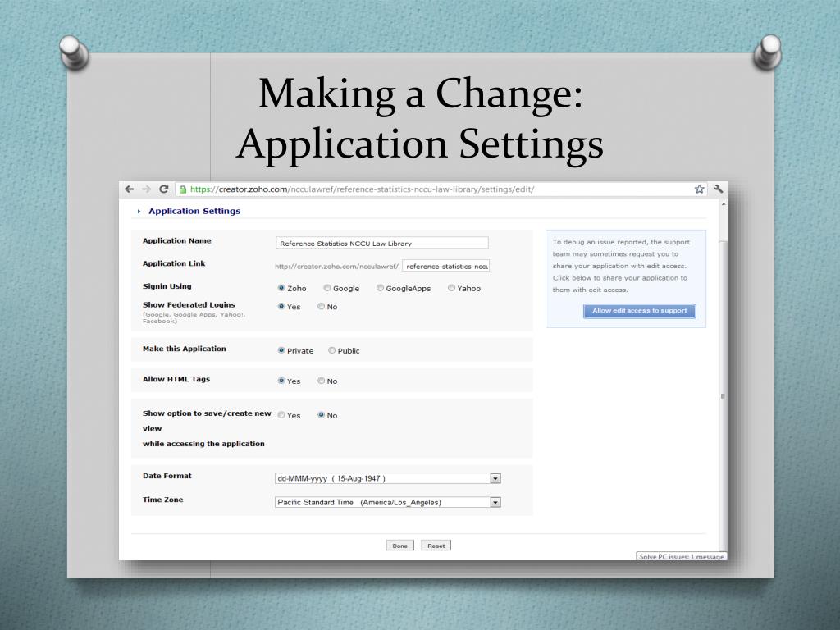Set Show Federated Logins to Yes
Viewport: 840px width, 630px height.
281,307
